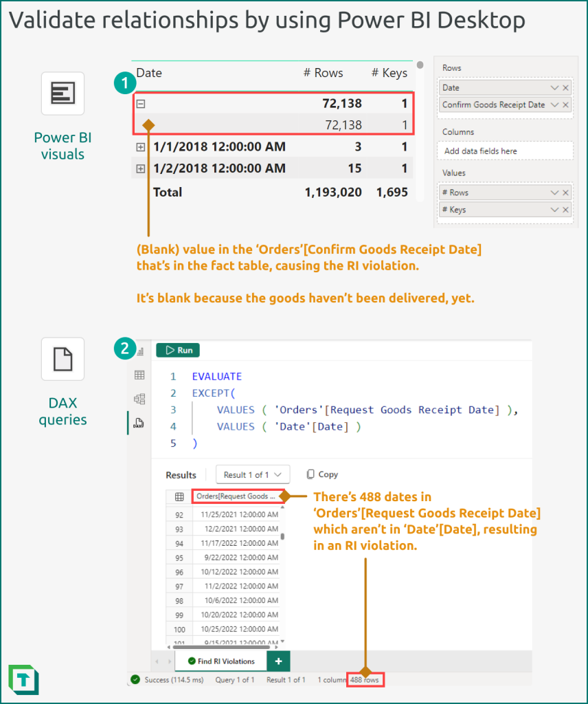The height and width of the screenshot is (704, 588).
Task: Click the Success checkmark in the status bar
Action: coord(137,679)
